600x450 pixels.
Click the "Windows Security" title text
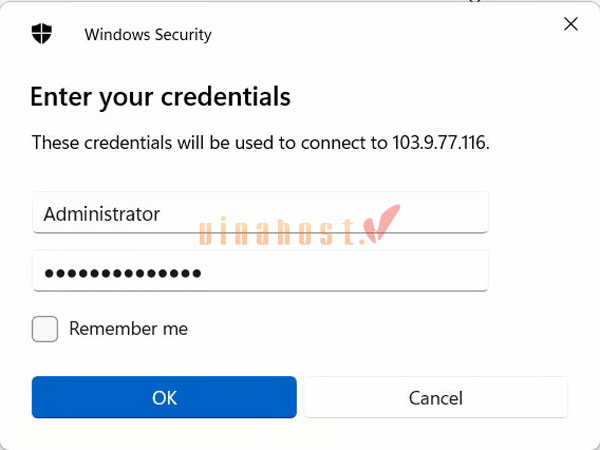(x=148, y=35)
